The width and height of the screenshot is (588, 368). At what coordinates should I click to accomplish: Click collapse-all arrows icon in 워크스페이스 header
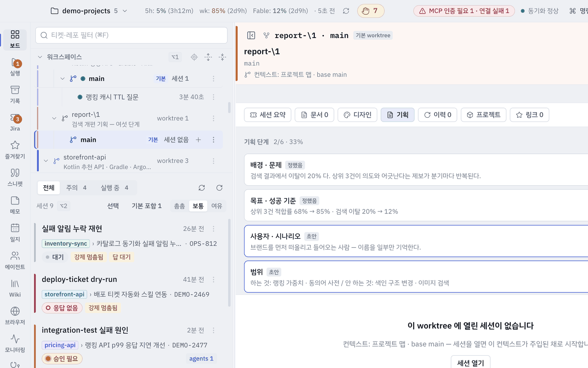click(x=223, y=57)
